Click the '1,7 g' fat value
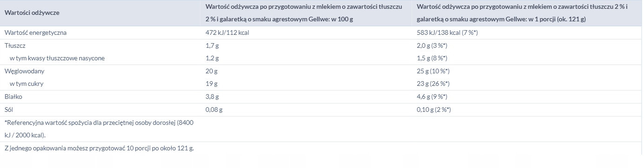Screen dimensions: 644x168 coord(212,46)
